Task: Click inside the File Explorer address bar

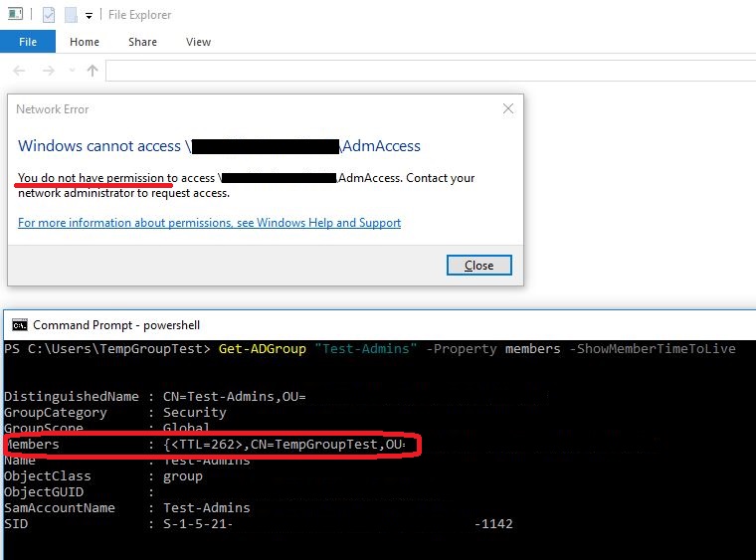Action: pos(431,71)
